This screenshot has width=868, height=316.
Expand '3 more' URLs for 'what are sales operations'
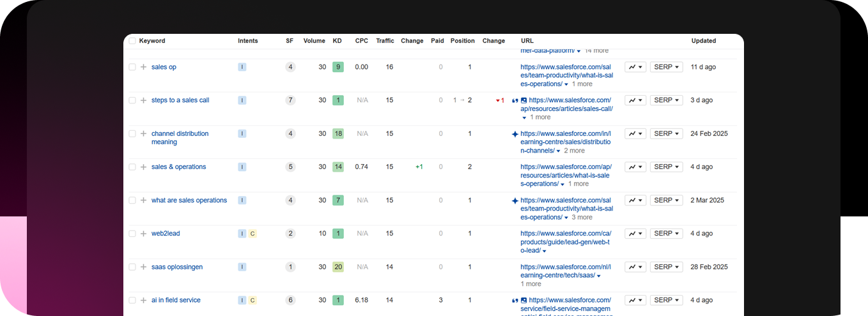point(582,217)
